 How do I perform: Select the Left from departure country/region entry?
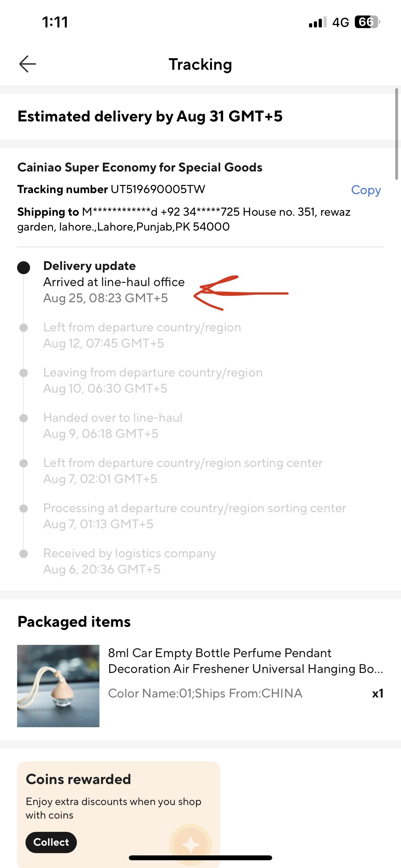point(142,335)
